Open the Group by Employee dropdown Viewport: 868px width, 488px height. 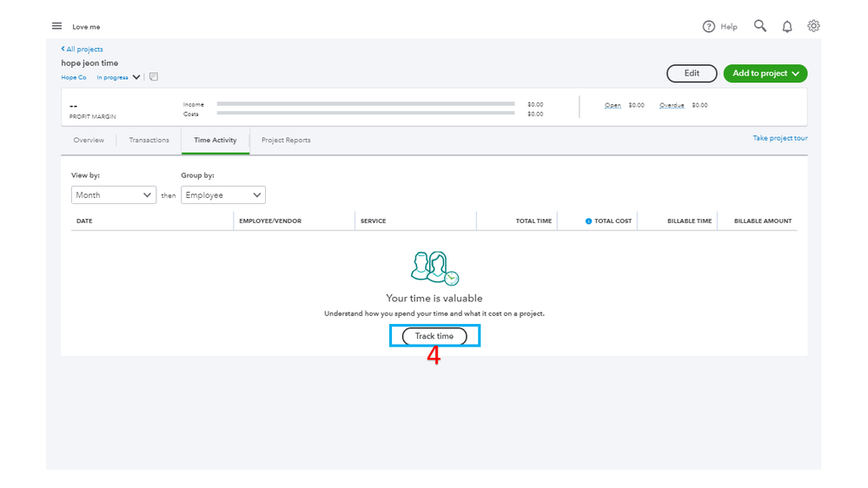[x=223, y=195]
